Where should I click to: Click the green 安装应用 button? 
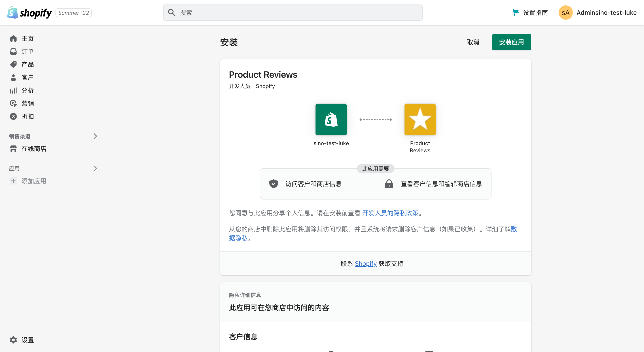point(511,42)
